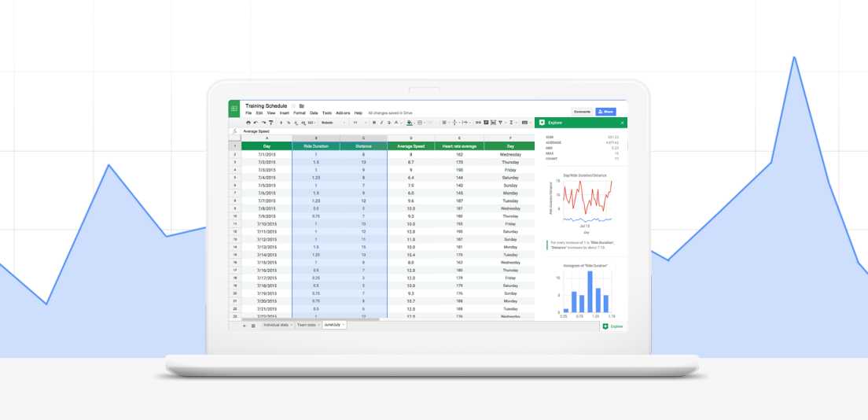The image size is (868, 420).
Task: Switch to the Team stats sheet tab
Action: coord(306,325)
